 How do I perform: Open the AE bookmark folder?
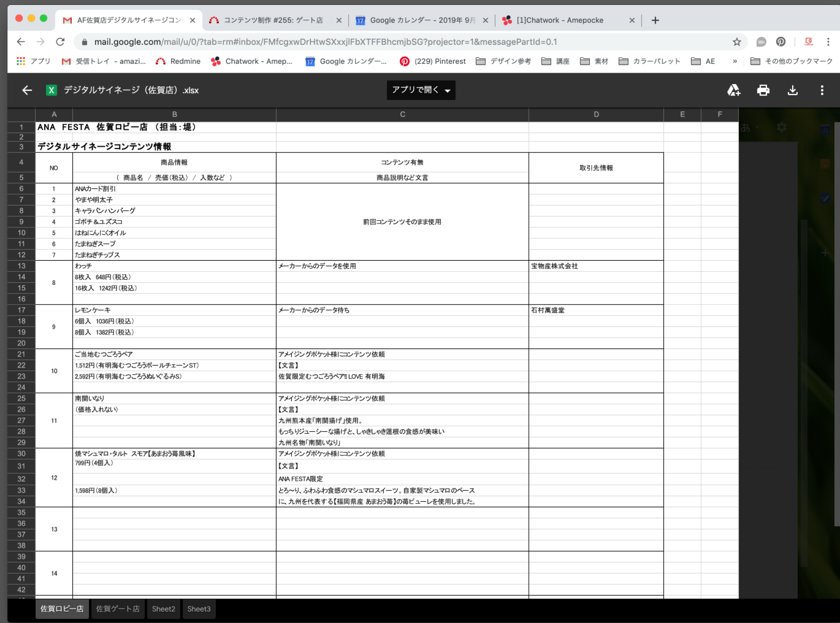(x=703, y=61)
